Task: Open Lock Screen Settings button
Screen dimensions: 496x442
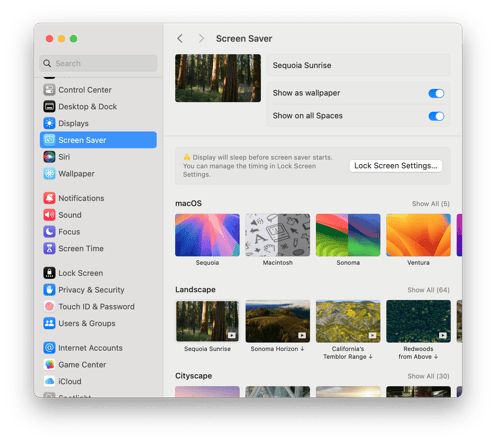Action: 396,166
